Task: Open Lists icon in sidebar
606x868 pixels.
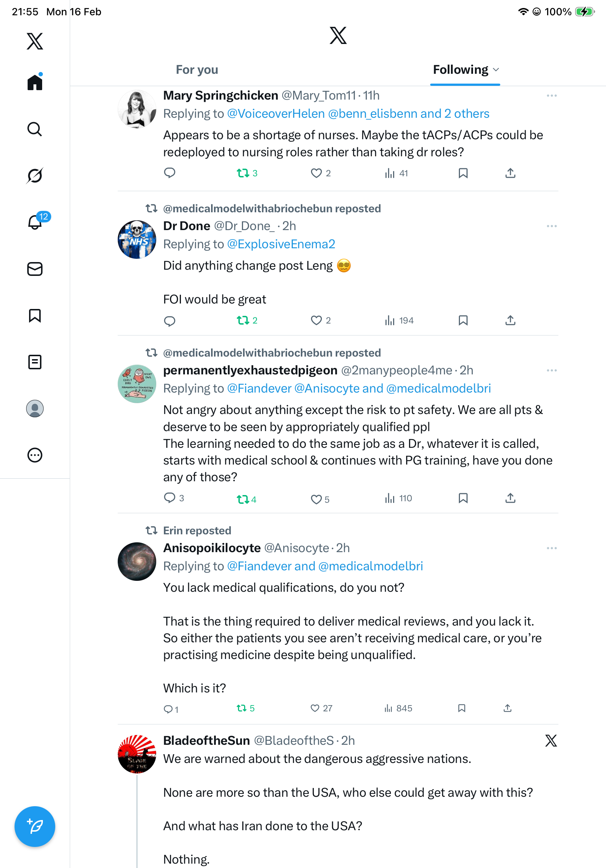Action: 35,362
